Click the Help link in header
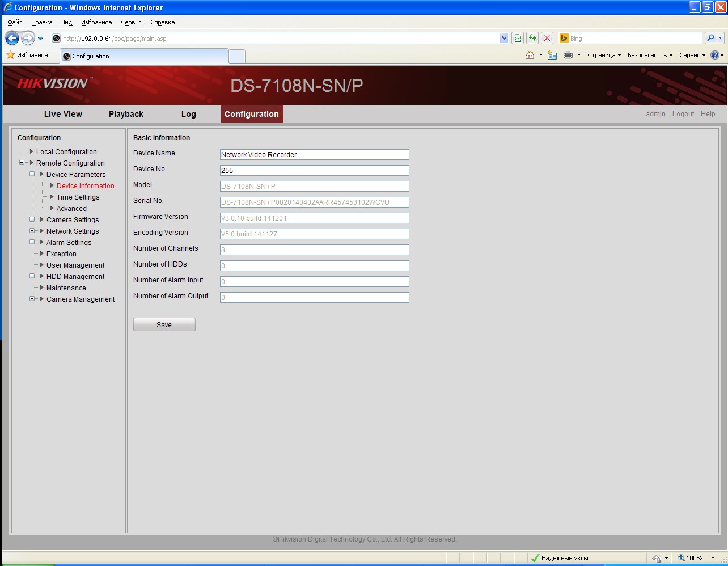The height and width of the screenshot is (566, 728). coord(708,114)
